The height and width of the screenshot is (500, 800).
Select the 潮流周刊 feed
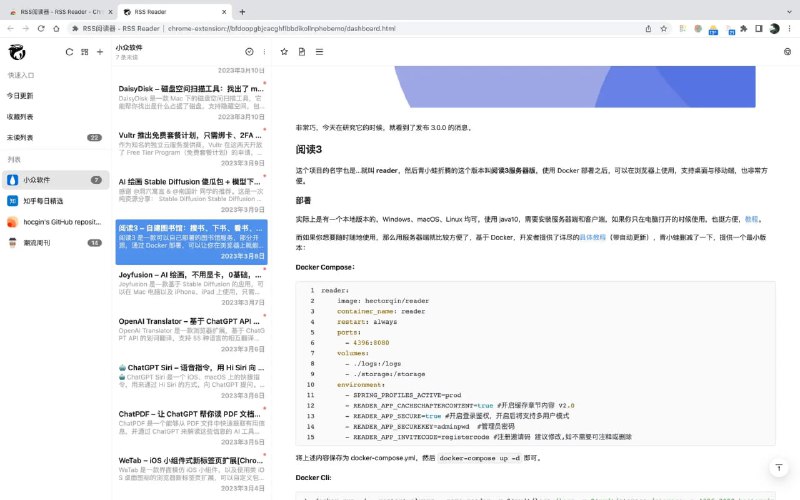pos(39,243)
